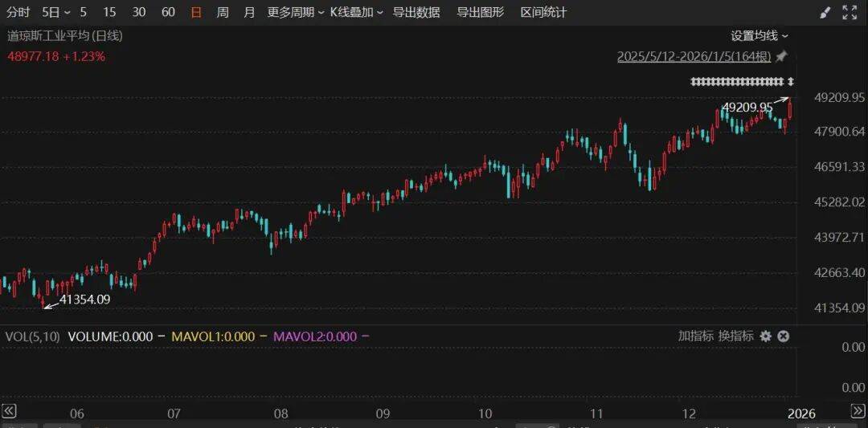This screenshot has height=428, width=868.
Task: Click the 2025/5/12-2026/1/5 date range link
Action: [x=694, y=56]
